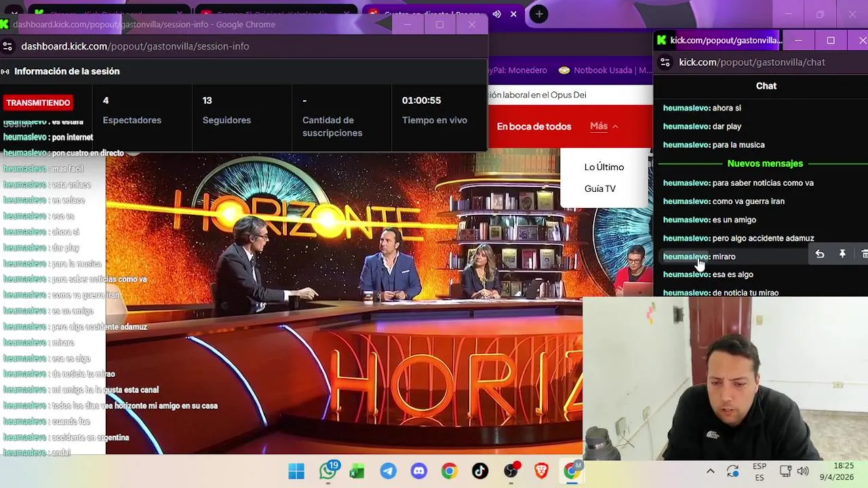The width and height of the screenshot is (868, 488).
Task: Click the 'Nuevos mensajes' divider label
Action: [765, 163]
